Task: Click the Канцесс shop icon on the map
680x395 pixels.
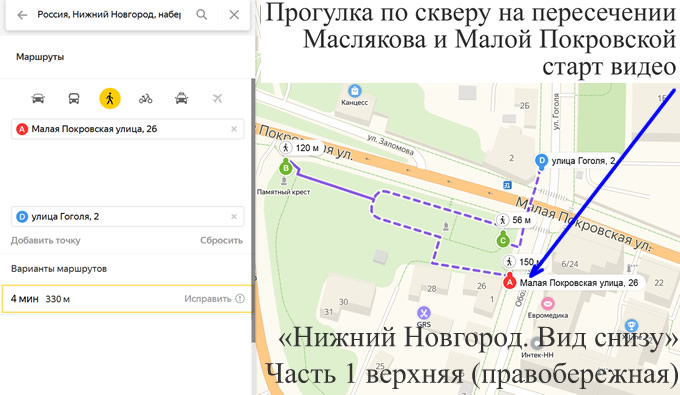Action: [x=355, y=91]
